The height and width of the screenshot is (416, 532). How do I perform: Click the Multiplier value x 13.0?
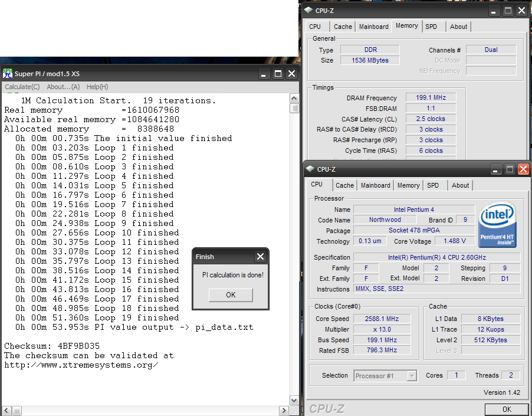[x=382, y=329]
